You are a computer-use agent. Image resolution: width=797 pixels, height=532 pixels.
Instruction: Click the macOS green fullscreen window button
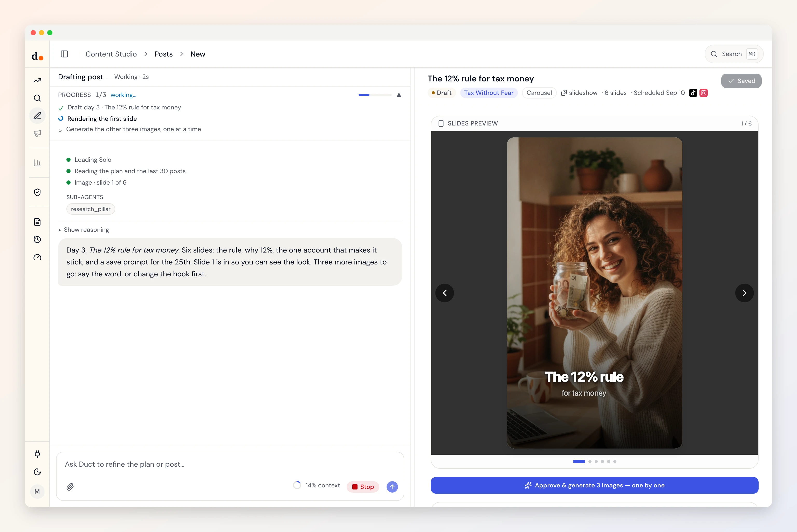coord(50,33)
